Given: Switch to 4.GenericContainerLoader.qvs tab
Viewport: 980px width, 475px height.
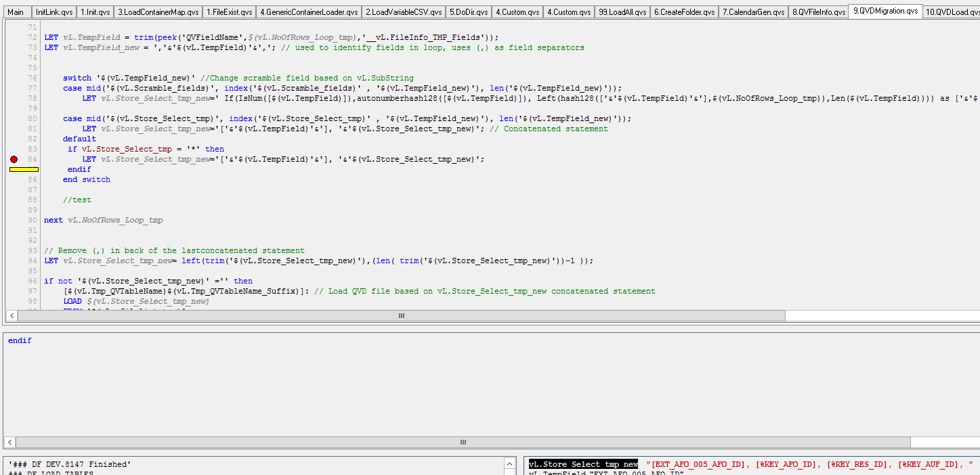Looking at the screenshot, I should tap(310, 12).
